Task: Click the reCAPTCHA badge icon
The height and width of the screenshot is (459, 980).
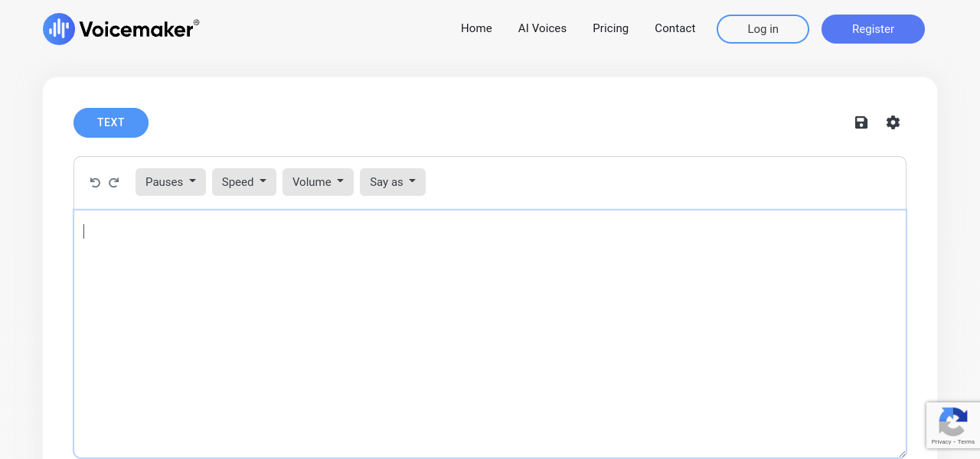Action: pos(952,421)
